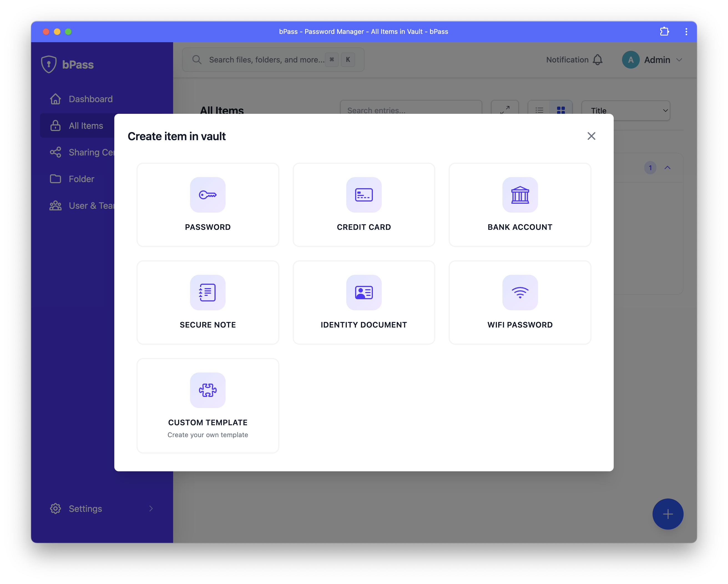
Task: Expand the Settings sidebar chevron
Action: [x=151, y=508]
